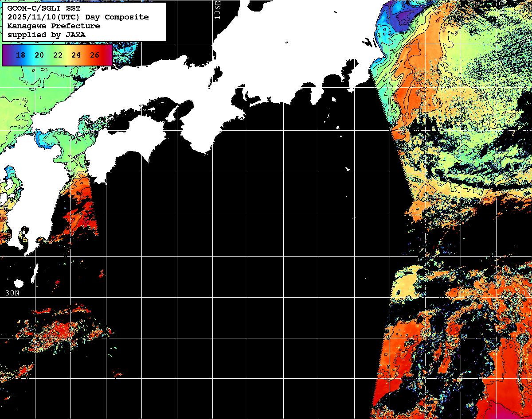Click Awaji Island between Honshu and Shikoku

point(172,114)
